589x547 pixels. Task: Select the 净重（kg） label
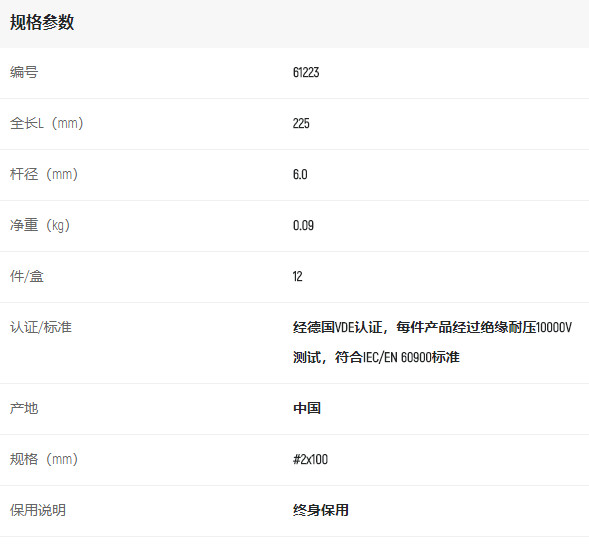(40, 225)
